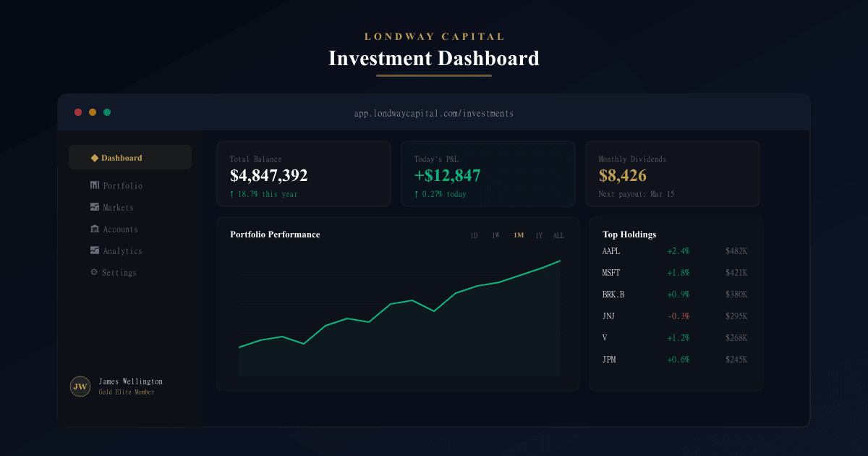Select the 1Y range option
Image resolution: width=868 pixels, height=456 pixels.
[x=538, y=235]
